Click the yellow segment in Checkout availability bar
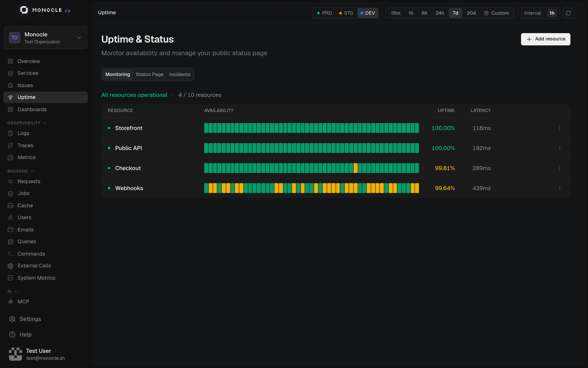 pos(355,168)
